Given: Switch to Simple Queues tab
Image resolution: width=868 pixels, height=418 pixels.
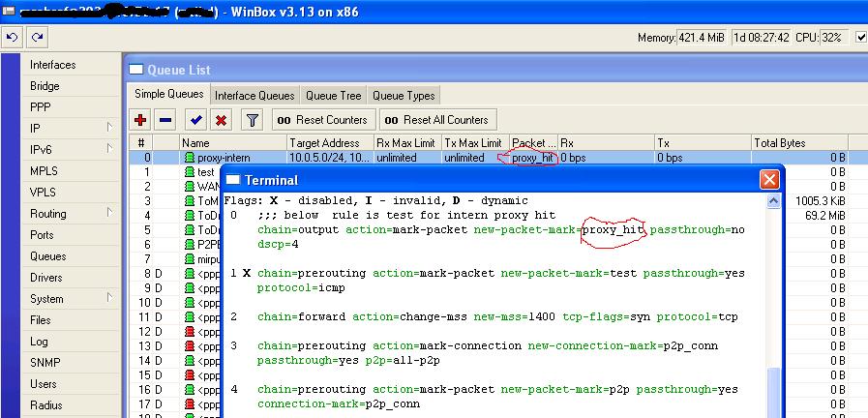Looking at the screenshot, I should [x=168, y=94].
